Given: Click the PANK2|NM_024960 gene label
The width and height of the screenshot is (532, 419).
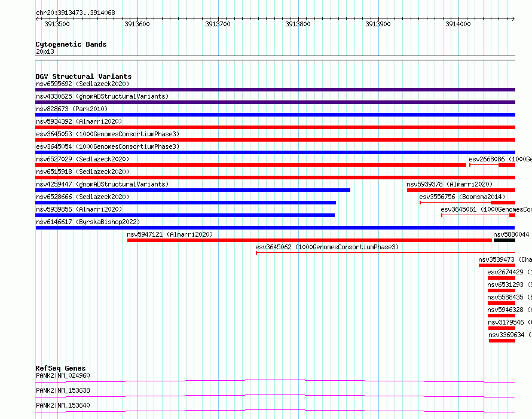Looking at the screenshot, I should coord(63,375).
